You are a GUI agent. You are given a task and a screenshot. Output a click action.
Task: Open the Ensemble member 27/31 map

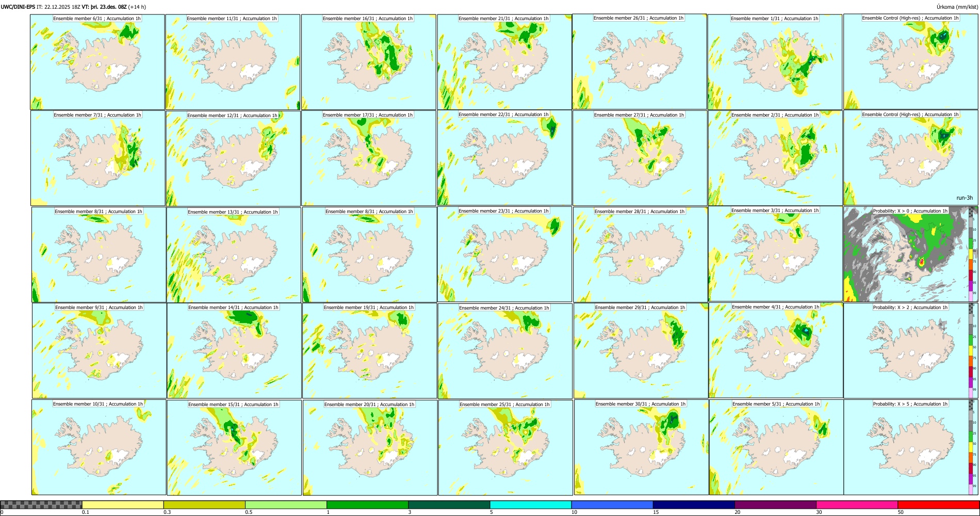tap(640, 158)
